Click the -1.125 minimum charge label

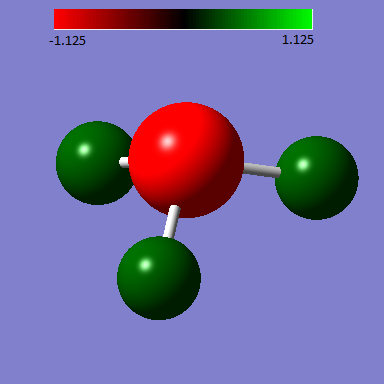(x=67, y=41)
